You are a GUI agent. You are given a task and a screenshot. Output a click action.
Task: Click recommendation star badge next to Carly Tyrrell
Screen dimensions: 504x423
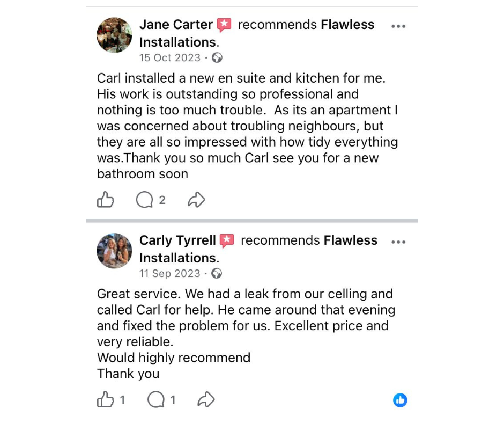pos(227,240)
